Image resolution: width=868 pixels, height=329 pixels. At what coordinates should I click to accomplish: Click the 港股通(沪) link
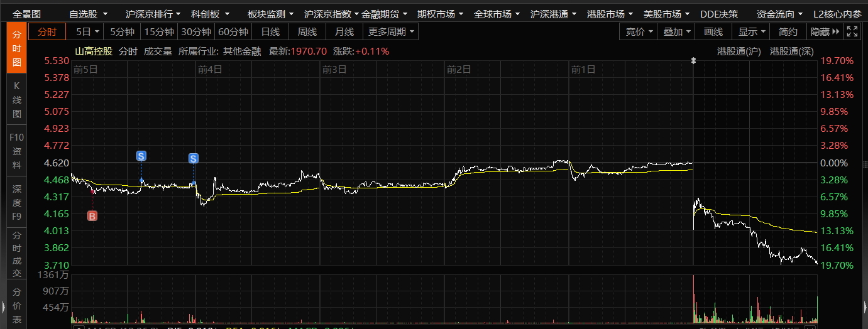click(739, 51)
